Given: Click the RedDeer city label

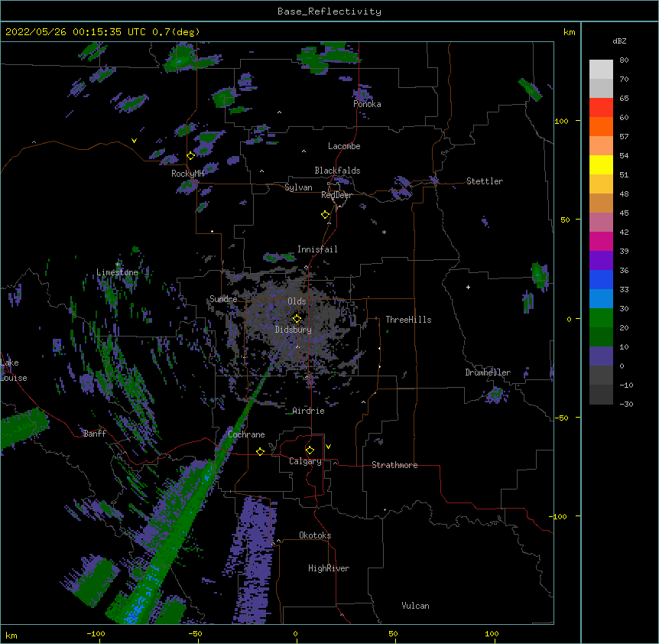Looking at the screenshot, I should tap(336, 195).
